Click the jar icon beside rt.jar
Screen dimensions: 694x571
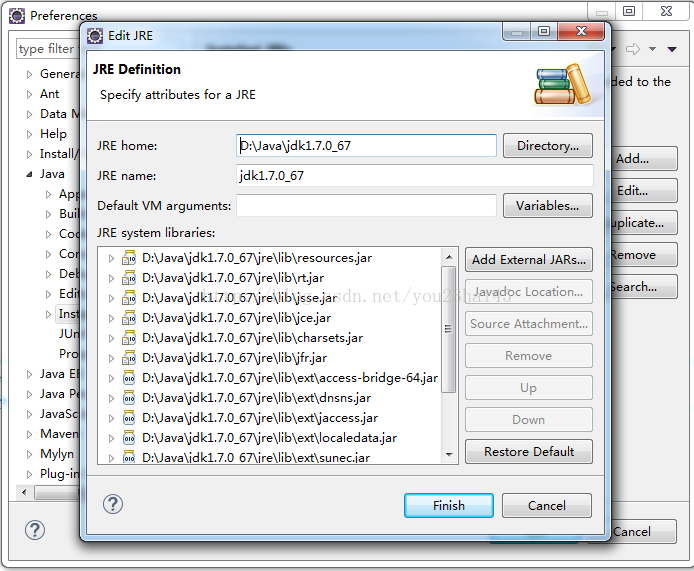[129, 278]
